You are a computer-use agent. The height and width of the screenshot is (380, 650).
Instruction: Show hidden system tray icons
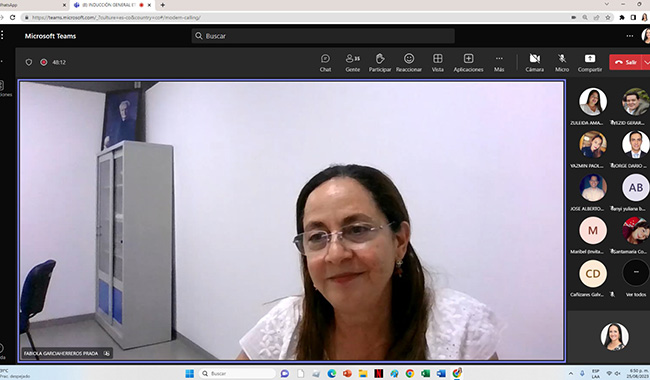click(571, 373)
